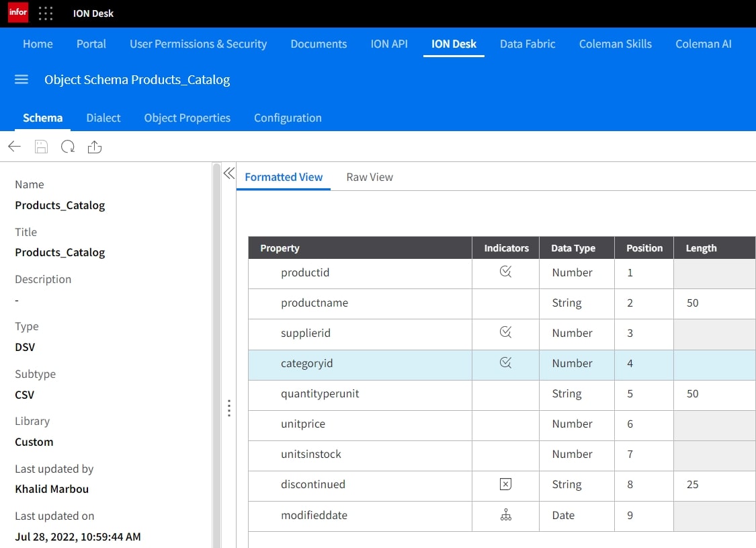Select the quantityperunit property
This screenshot has width=756, height=548.
click(x=320, y=393)
